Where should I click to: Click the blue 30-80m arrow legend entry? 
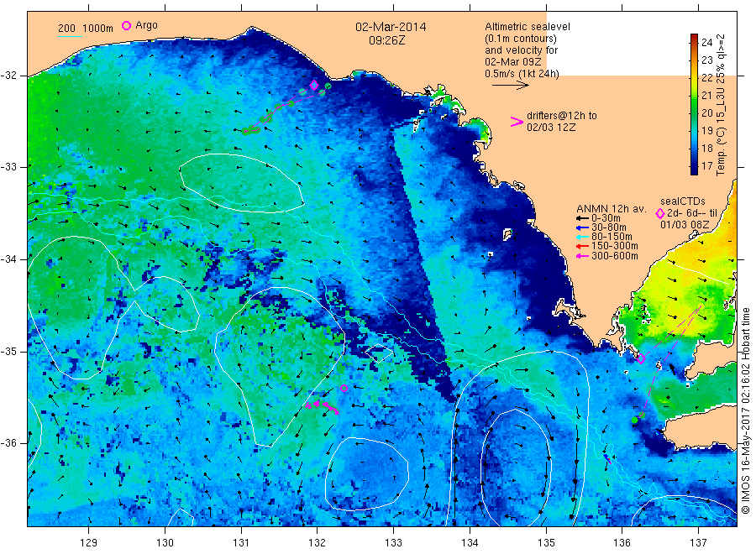pyautogui.click(x=582, y=227)
